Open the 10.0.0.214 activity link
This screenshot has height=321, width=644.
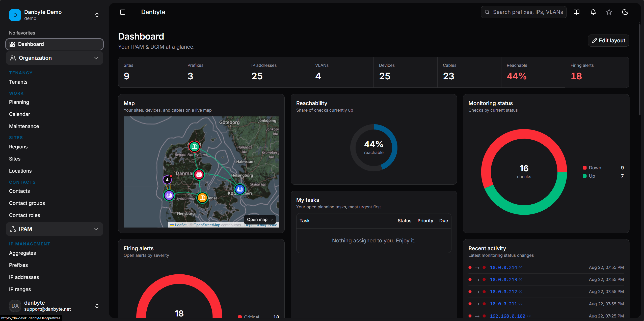(x=503, y=267)
